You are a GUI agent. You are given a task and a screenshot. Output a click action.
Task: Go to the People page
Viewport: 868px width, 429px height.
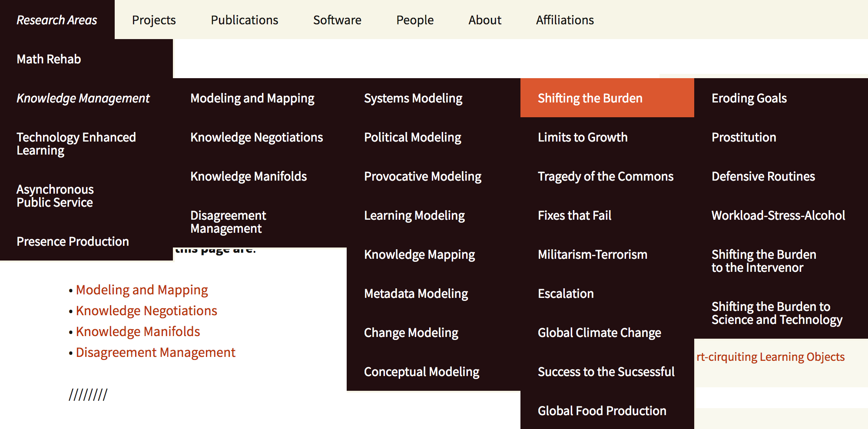[x=415, y=20]
